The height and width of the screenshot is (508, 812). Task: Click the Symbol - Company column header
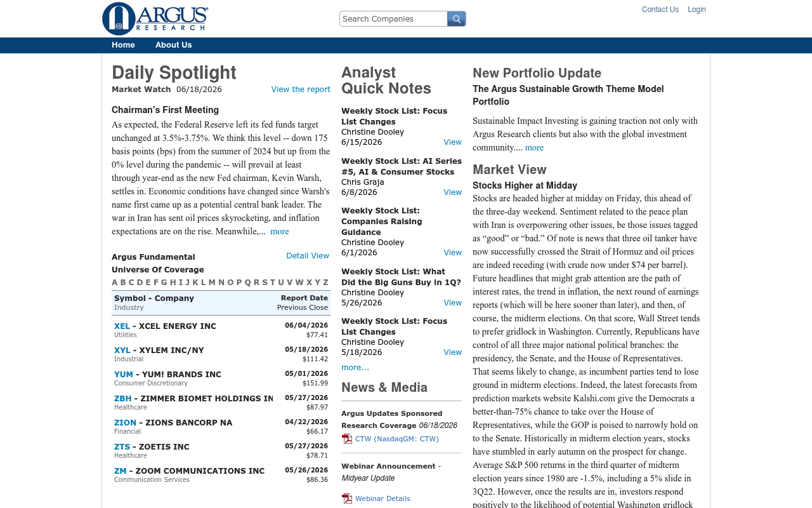[154, 298]
